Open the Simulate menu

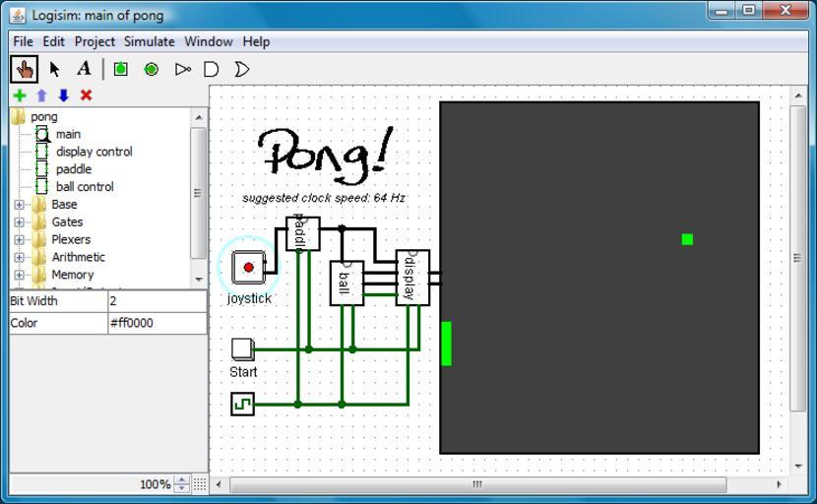149,41
